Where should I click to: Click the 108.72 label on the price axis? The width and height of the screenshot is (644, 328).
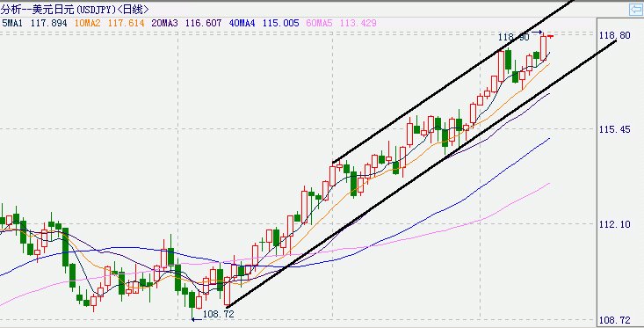[614, 320]
